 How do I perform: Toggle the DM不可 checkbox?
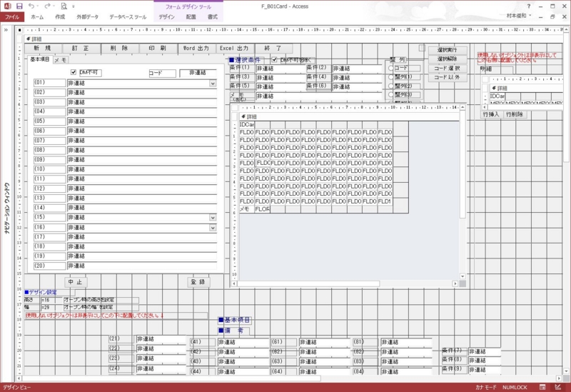74,72
